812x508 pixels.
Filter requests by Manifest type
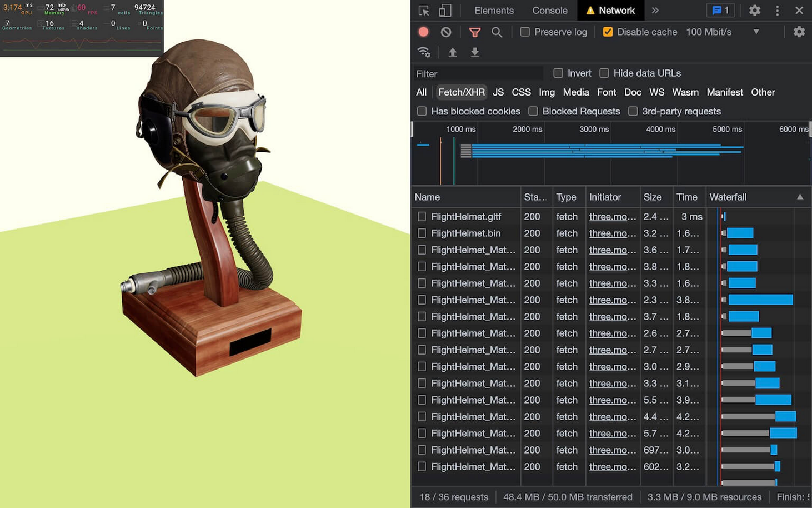point(725,92)
